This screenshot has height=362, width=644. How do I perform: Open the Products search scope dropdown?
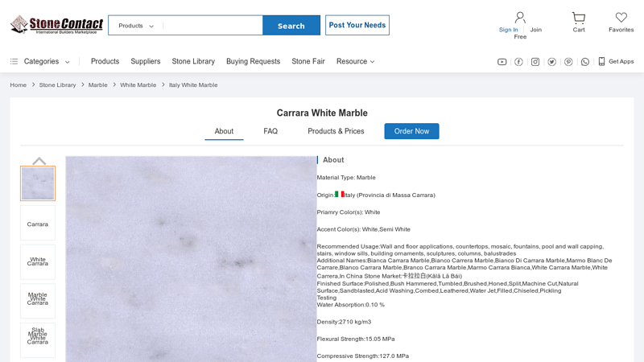[x=136, y=26]
